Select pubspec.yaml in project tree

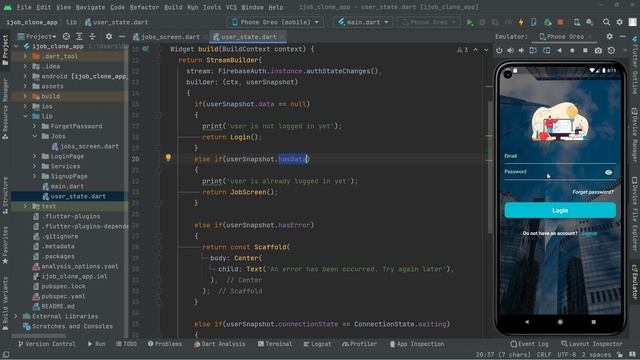[x=63, y=296]
